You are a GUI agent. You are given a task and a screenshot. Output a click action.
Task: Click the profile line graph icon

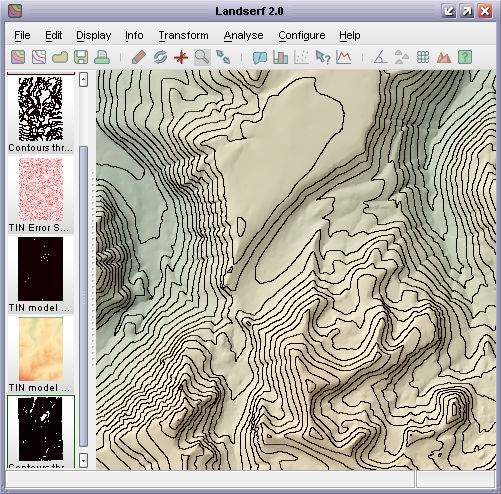(344, 57)
